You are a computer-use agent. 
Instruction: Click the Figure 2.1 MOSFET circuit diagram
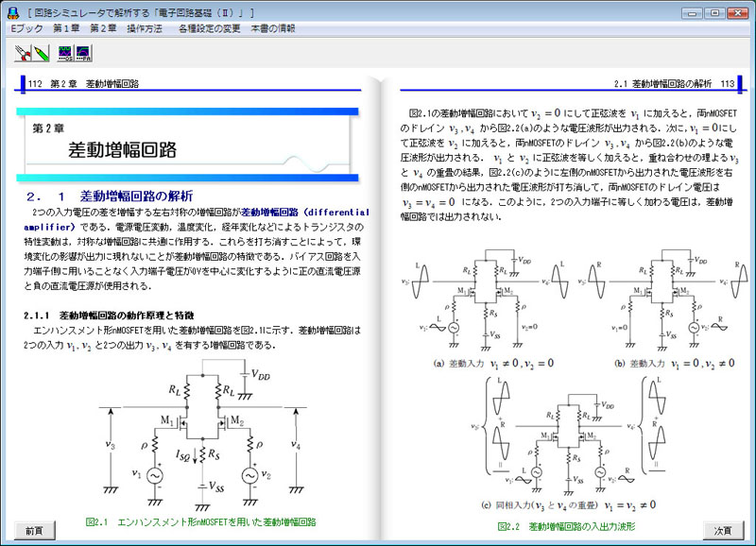tap(202, 435)
